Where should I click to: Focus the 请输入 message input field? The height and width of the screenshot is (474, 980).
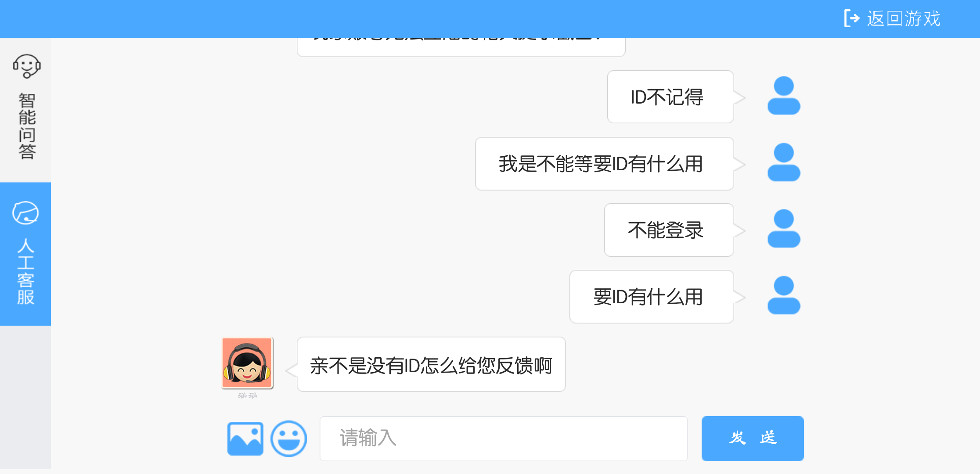pos(504,438)
